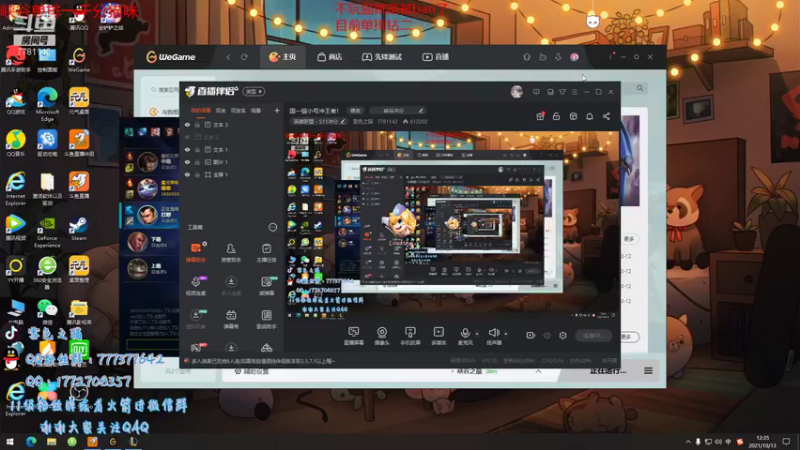This screenshot has height=450, width=800.
Task: Toggle visibility of 文本 1 layer
Action: click(x=187, y=150)
